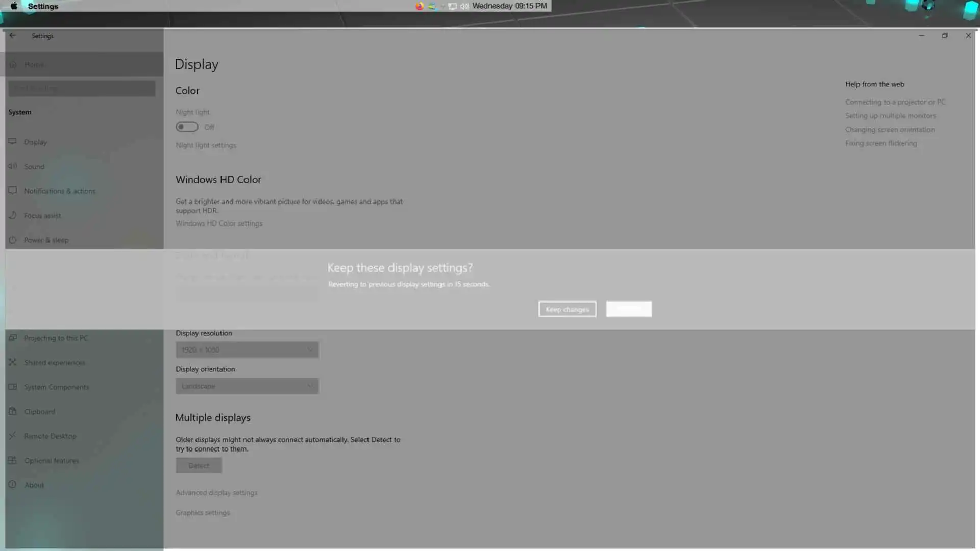Open Advanced display settings link
This screenshot has height=551, width=980.
pyautogui.click(x=216, y=493)
